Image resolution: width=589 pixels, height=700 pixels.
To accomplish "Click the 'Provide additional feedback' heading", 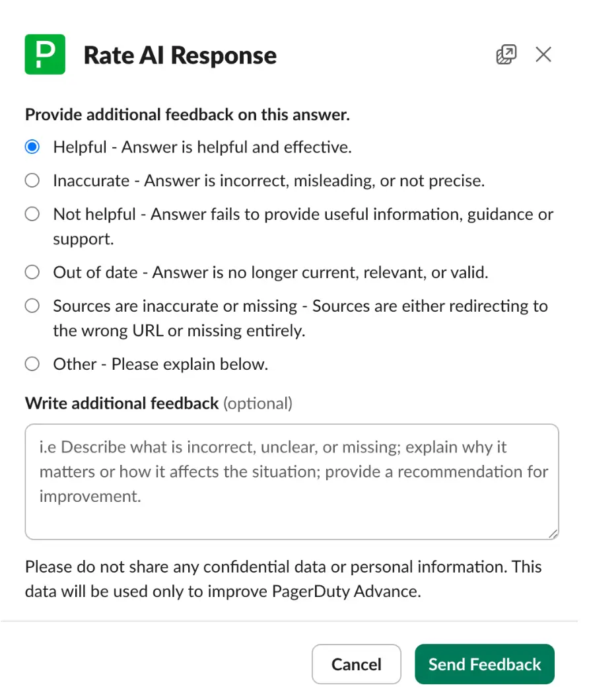I will point(188,115).
